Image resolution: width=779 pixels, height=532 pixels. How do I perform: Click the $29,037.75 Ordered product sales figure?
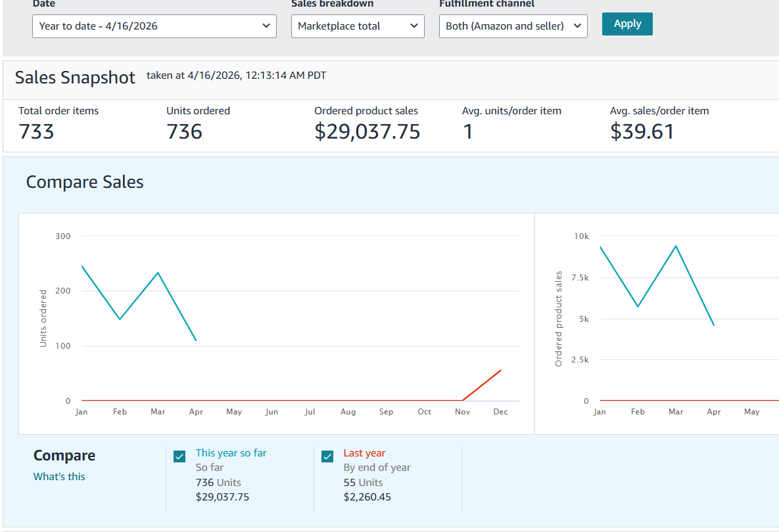pyautogui.click(x=367, y=132)
